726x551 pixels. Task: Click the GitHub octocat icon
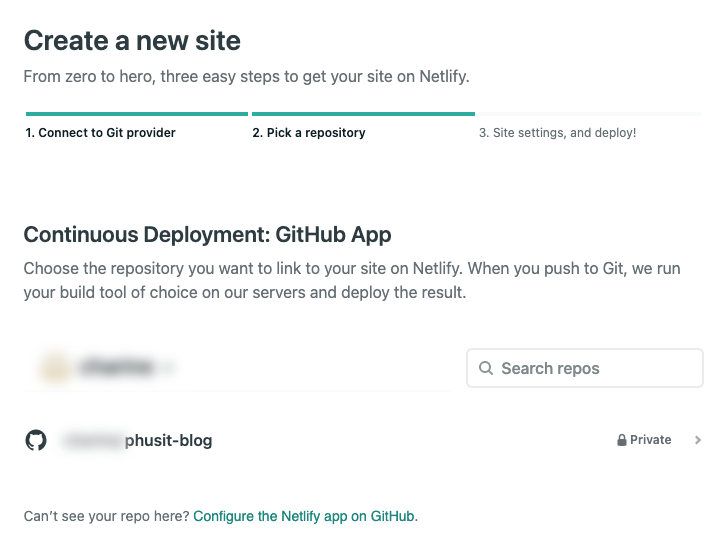click(36, 440)
